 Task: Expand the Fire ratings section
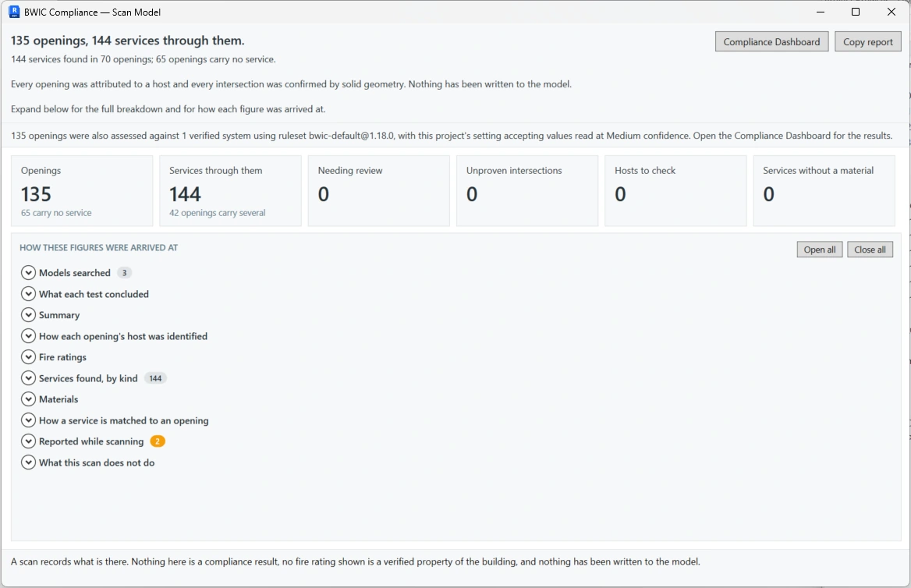click(28, 356)
